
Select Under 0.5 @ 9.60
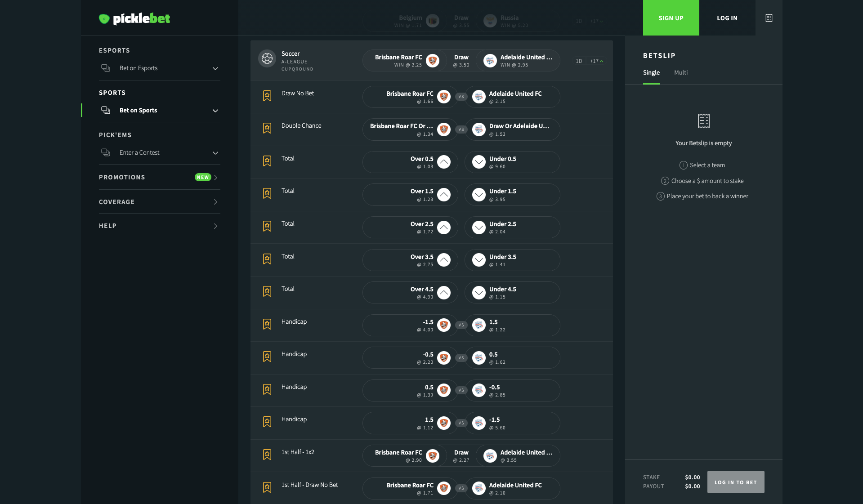pyautogui.click(x=513, y=162)
